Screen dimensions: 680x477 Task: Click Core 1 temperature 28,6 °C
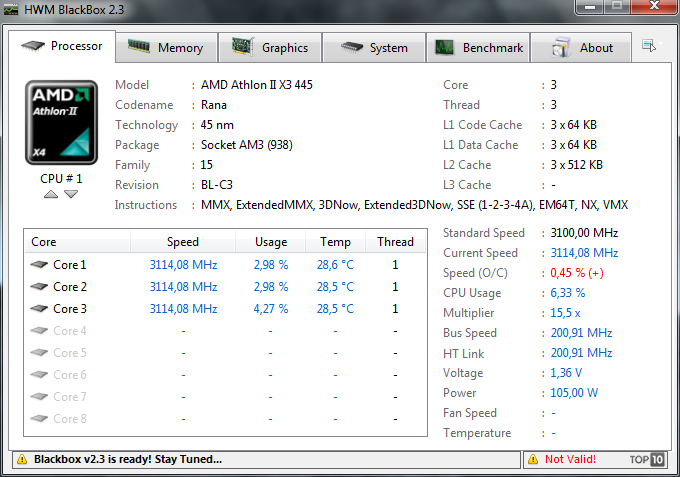click(x=335, y=265)
